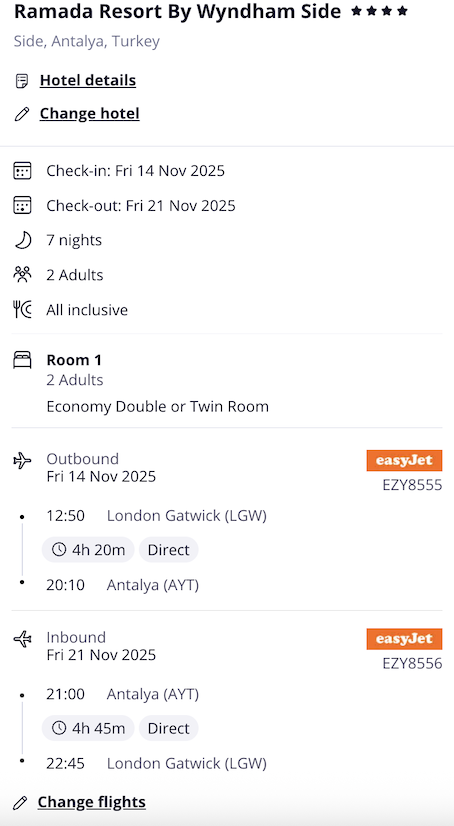Click the outbound airplane icon
This screenshot has height=826, width=454.
tap(22, 461)
